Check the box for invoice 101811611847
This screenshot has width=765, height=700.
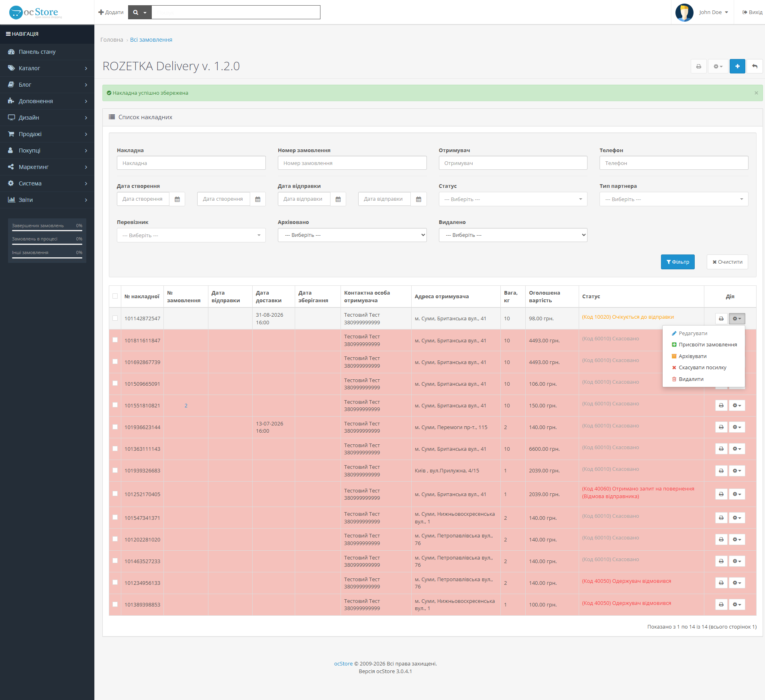[115, 340]
